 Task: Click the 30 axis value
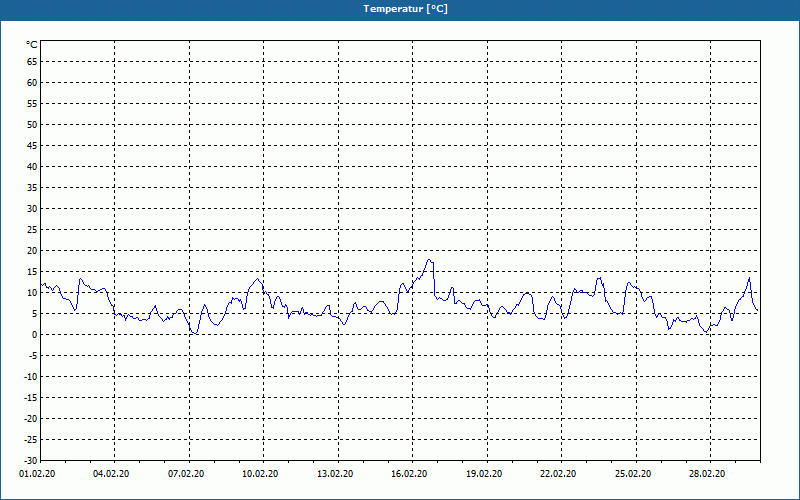[32, 209]
